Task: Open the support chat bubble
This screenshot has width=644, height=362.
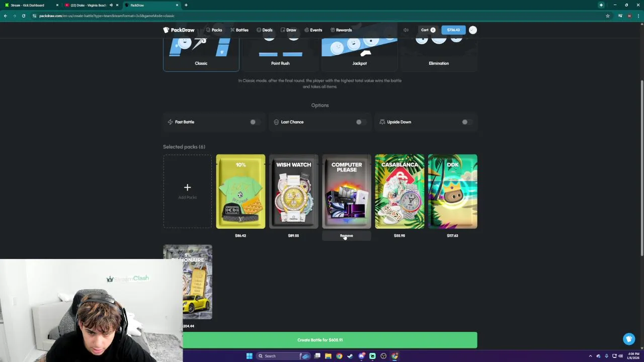Action: [x=629, y=339]
